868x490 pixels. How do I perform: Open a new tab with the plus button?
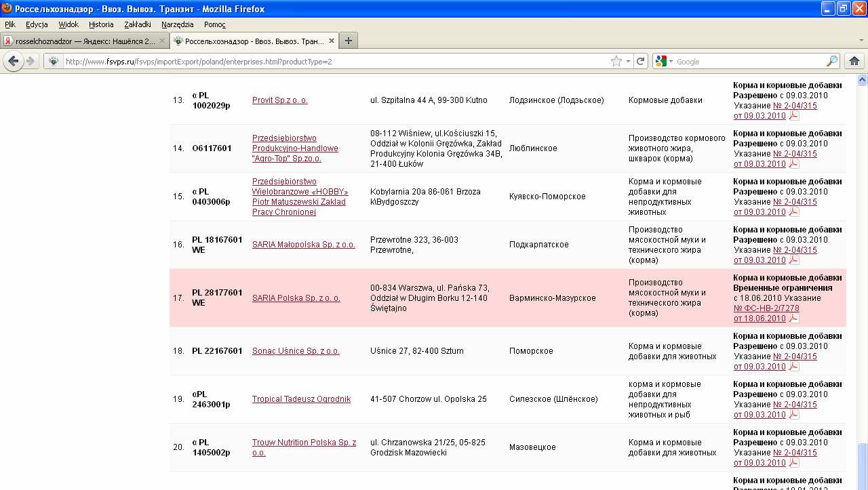349,41
